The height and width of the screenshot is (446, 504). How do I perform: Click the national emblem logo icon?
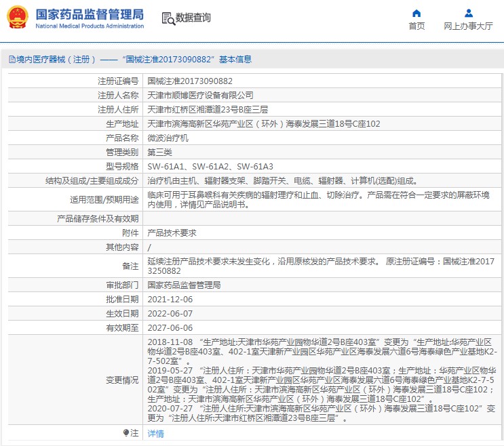(x=18, y=18)
